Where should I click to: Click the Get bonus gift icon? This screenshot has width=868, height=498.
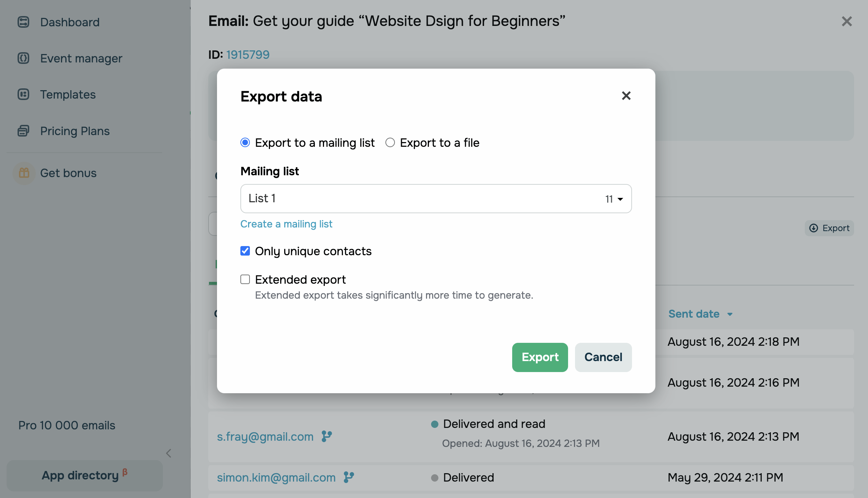pyautogui.click(x=24, y=173)
